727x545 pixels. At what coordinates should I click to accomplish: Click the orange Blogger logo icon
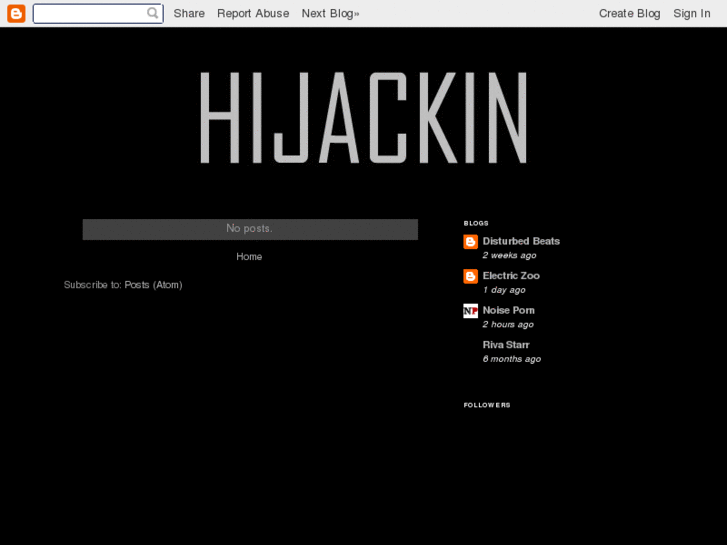click(16, 13)
